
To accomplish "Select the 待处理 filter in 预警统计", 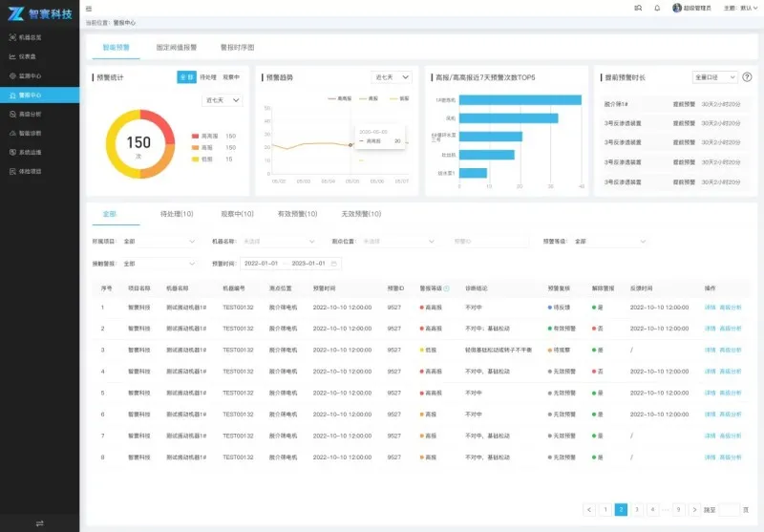I will 208,76.
